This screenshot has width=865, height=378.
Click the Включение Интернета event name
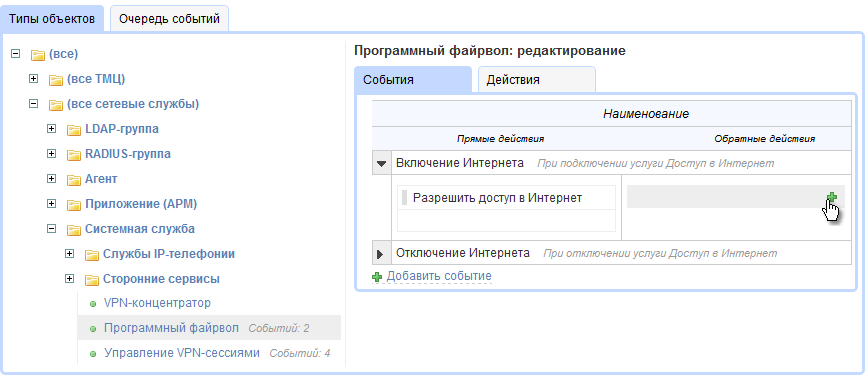[x=460, y=163]
